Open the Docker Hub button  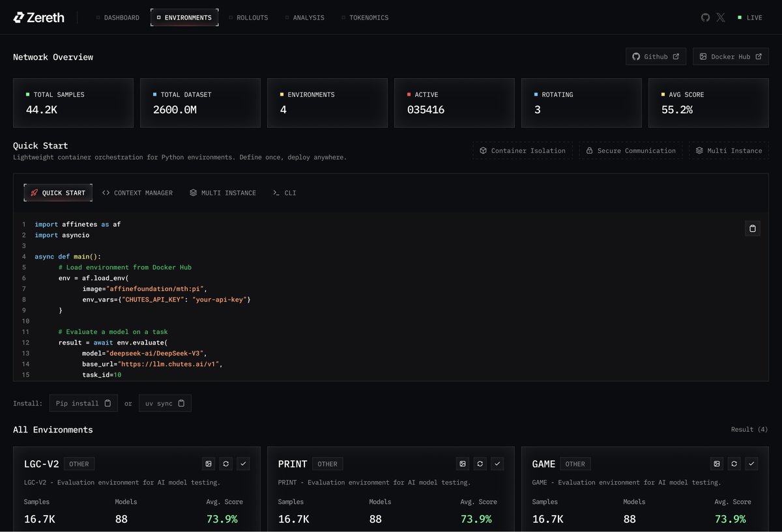(731, 57)
